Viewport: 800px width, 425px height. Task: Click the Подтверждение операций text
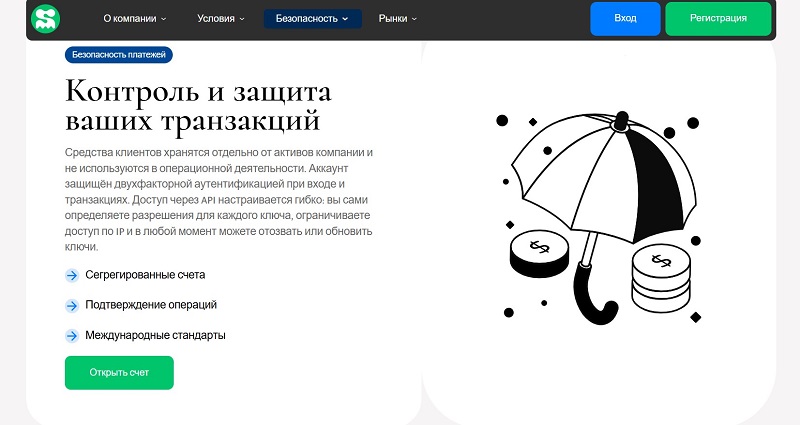pos(151,305)
